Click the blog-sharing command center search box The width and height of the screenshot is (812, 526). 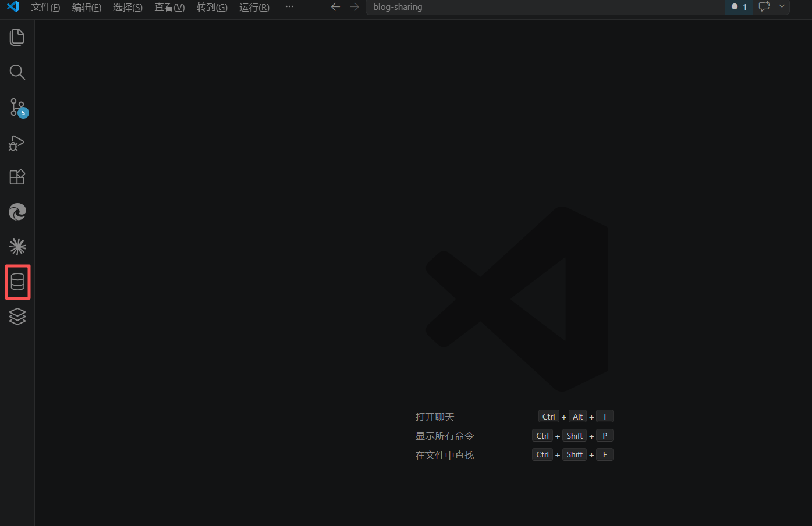[545, 7]
